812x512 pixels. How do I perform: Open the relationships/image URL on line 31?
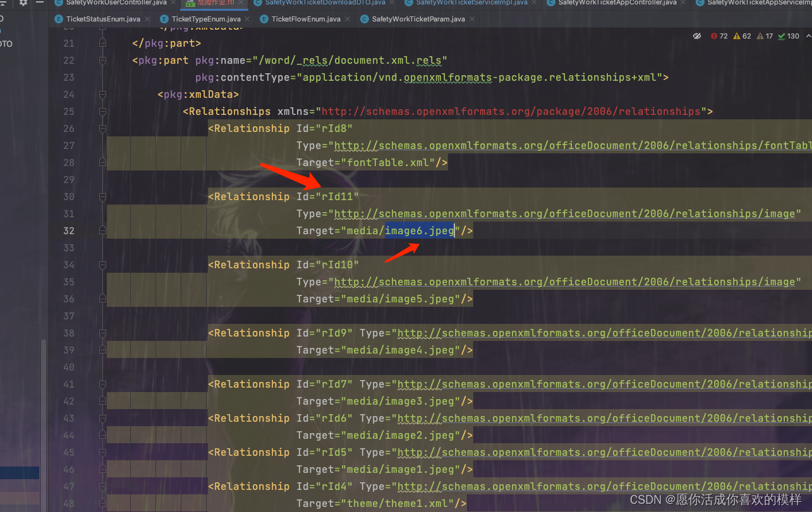(564, 214)
